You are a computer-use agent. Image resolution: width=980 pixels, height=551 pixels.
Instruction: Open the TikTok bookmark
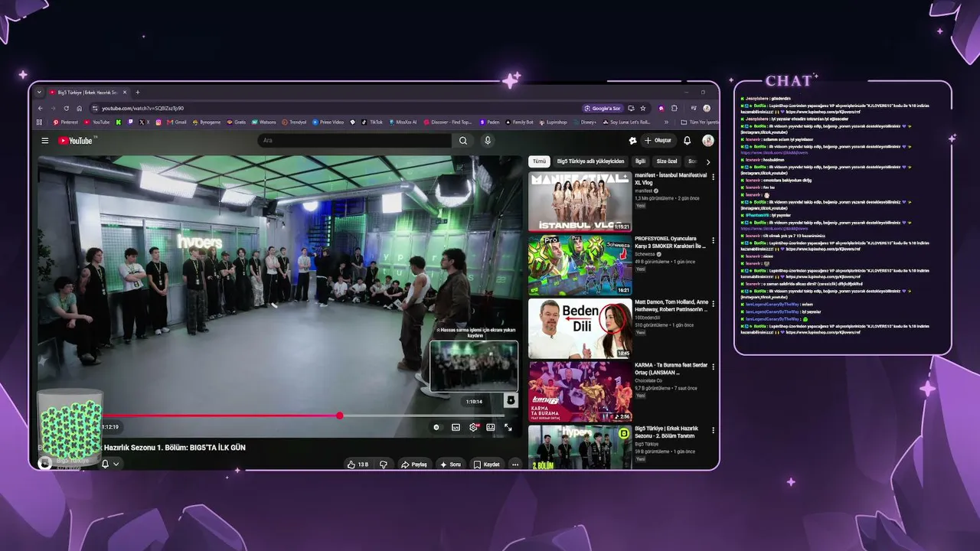point(373,122)
